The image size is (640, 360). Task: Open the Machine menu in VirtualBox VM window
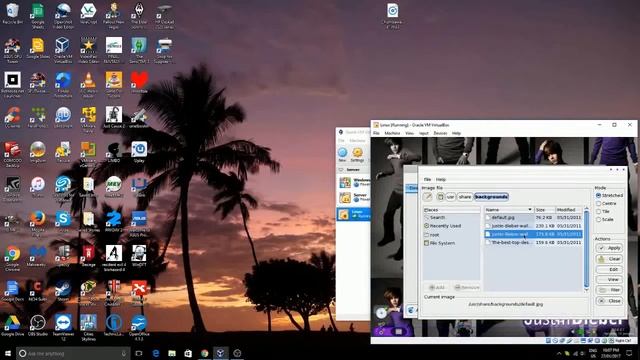392,133
